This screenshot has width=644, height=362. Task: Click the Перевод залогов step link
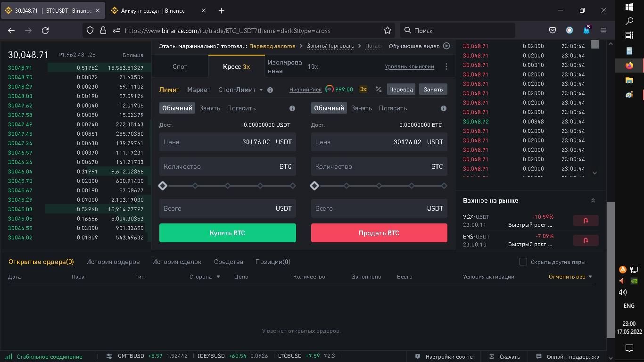[272, 46]
